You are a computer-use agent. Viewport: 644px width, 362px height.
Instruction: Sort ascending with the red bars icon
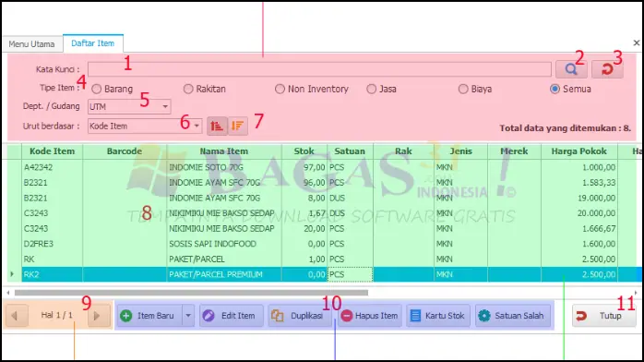217,126
